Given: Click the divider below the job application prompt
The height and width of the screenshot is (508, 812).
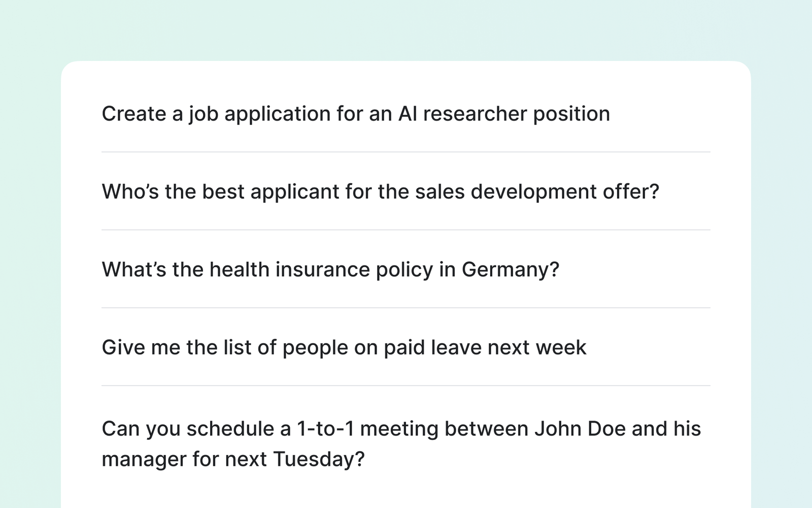Looking at the screenshot, I should click(406, 152).
